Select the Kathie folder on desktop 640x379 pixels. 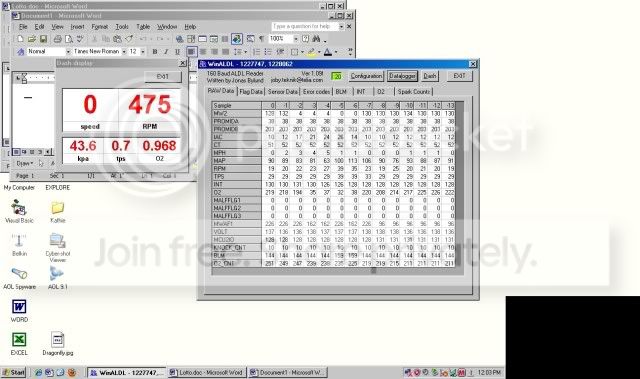(x=58, y=211)
